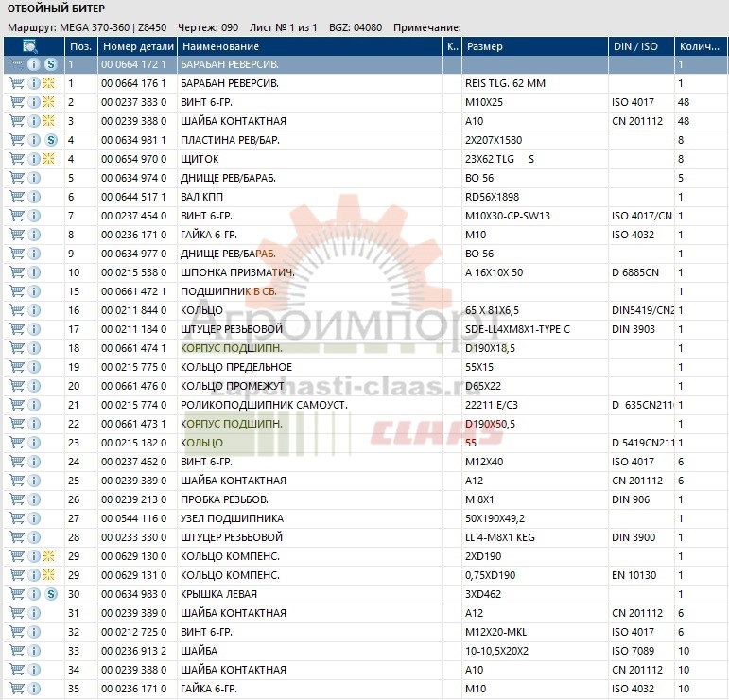The image size is (729, 700).
Task: Add ПОДШИПНИК В СБ. to cart
Action: pos(17,291)
